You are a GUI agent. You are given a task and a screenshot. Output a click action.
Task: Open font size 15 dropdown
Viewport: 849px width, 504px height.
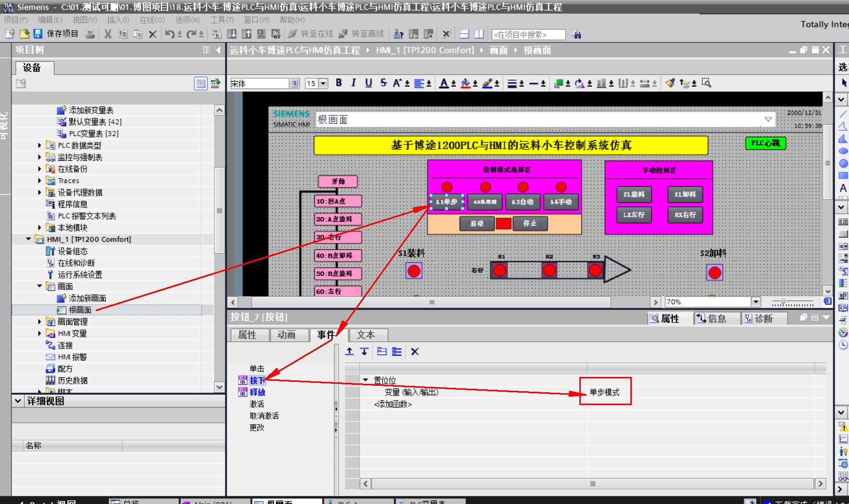[x=323, y=84]
